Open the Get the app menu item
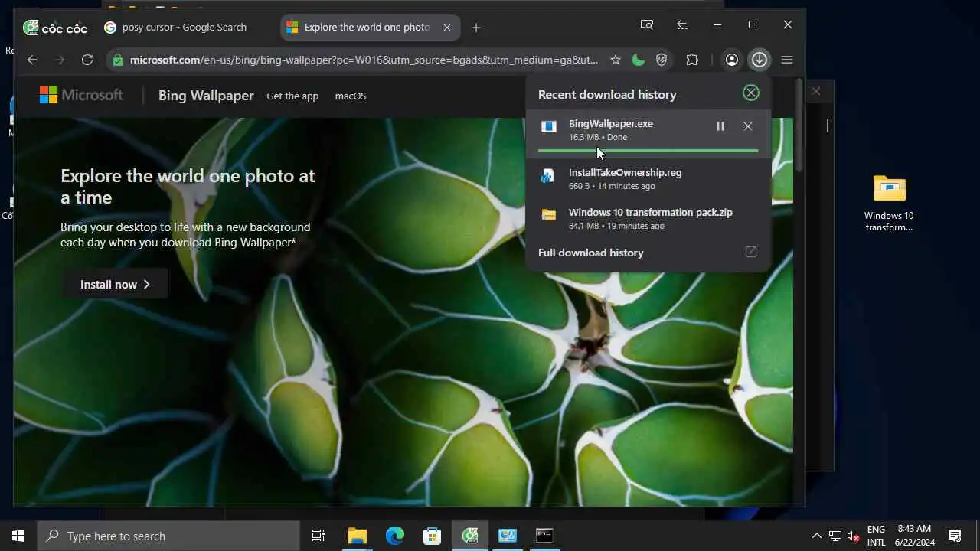The height and width of the screenshot is (551, 980). click(292, 96)
